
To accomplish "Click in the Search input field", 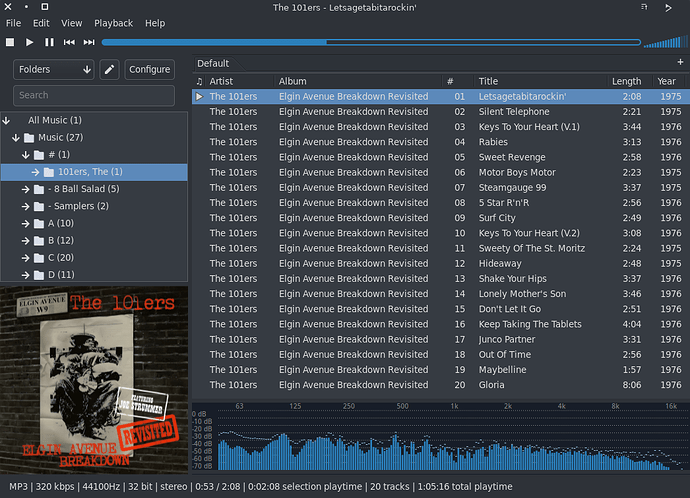I will click(93, 95).
